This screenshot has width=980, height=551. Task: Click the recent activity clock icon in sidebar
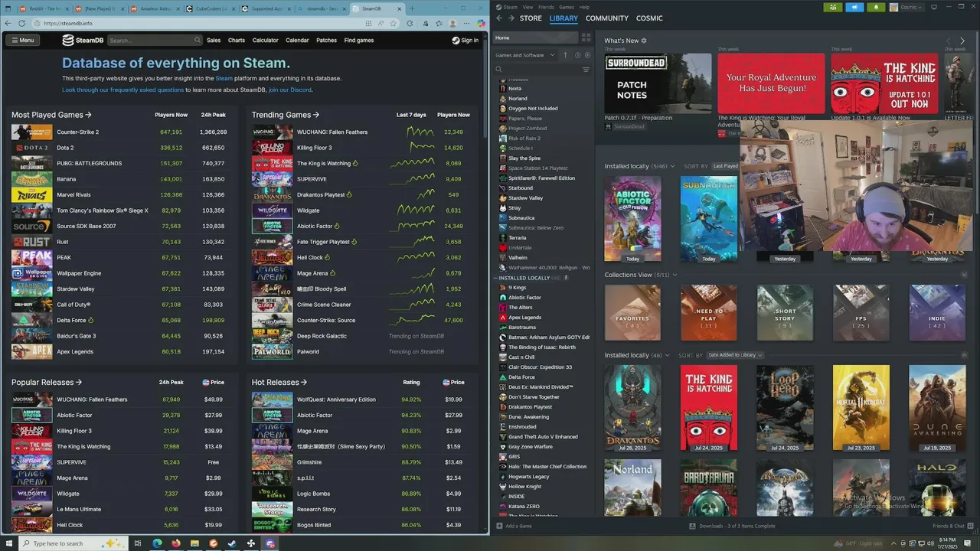pyautogui.click(x=577, y=55)
